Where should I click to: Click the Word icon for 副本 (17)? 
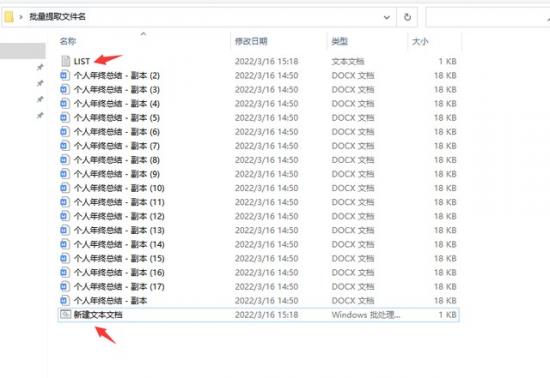pyautogui.click(x=65, y=286)
